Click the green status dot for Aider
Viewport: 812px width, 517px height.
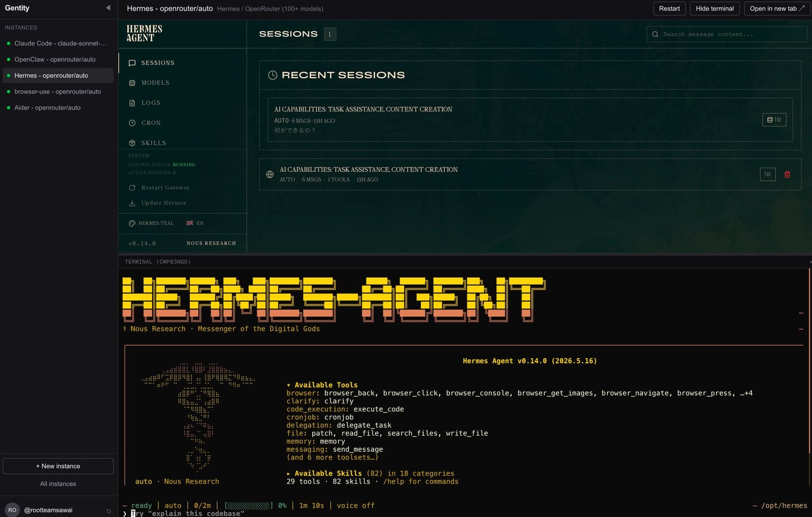coord(9,108)
